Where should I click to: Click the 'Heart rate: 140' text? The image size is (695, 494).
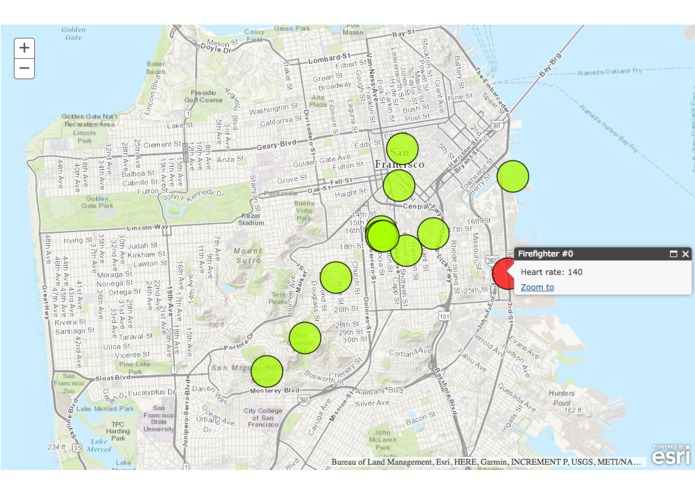(551, 272)
